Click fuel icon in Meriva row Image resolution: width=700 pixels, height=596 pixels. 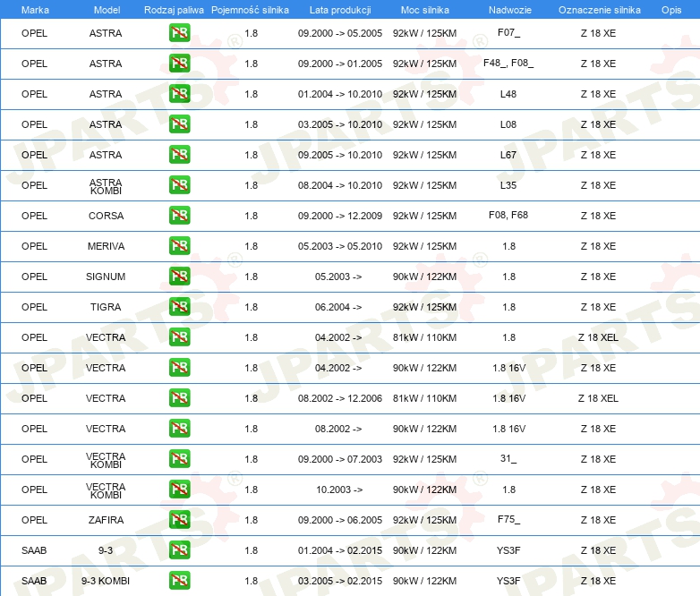tap(179, 245)
